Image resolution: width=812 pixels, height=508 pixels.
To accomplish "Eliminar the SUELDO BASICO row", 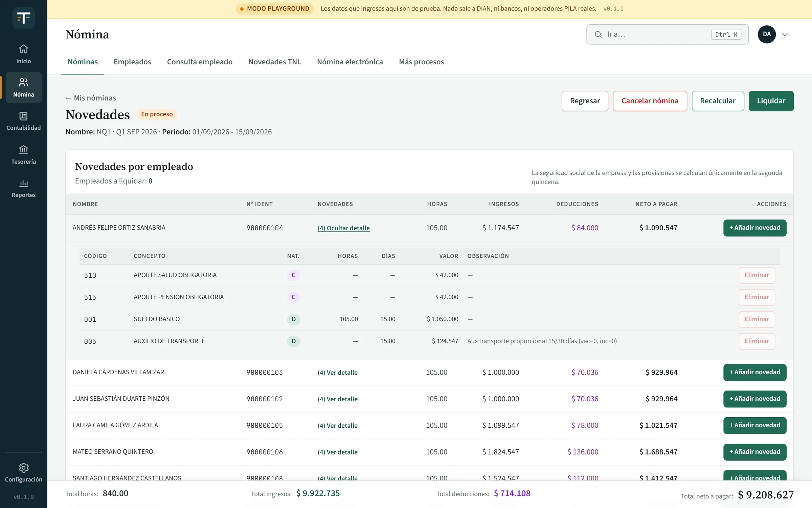I will [x=757, y=319].
